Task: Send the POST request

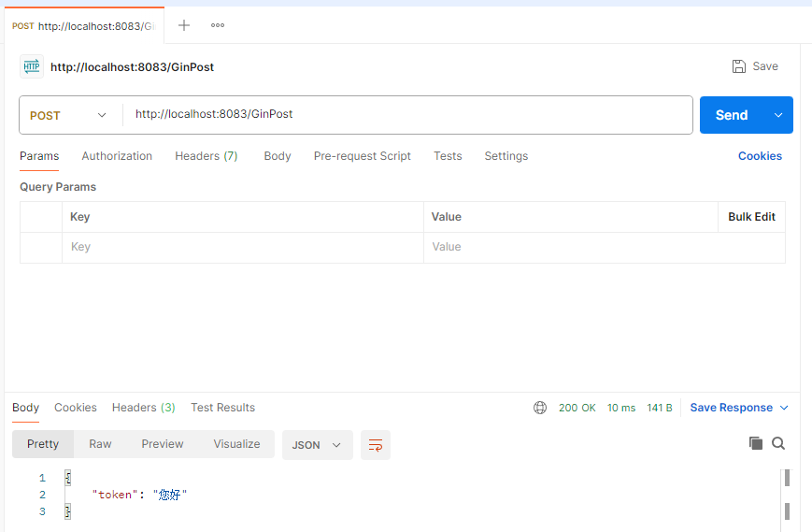Action: 731,115
